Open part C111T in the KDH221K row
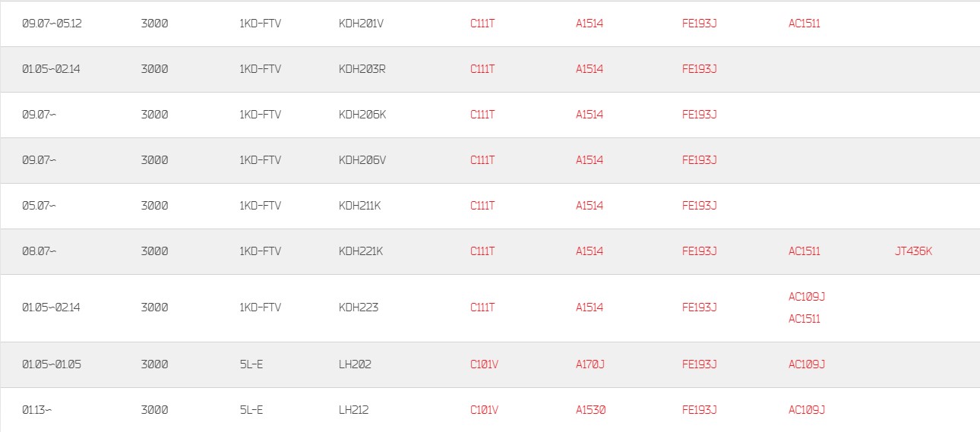 point(482,251)
